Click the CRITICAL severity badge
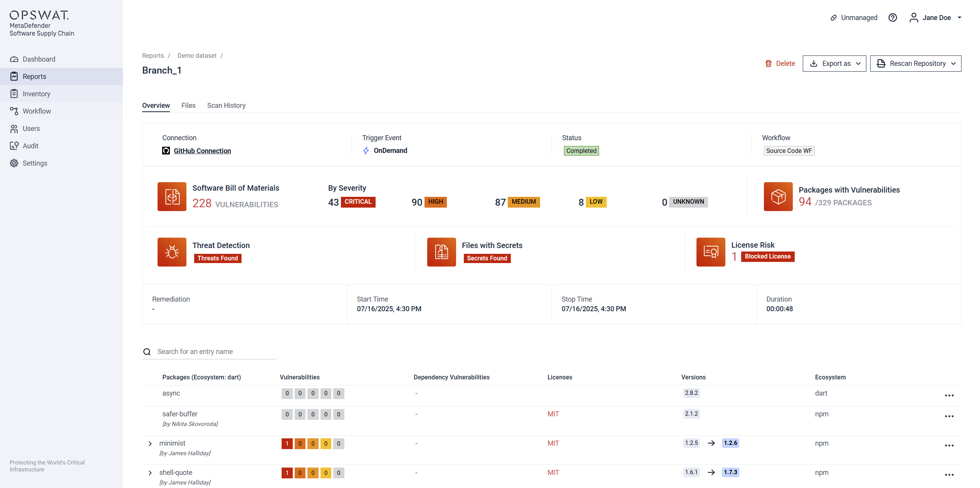Viewport: 980px width, 488px height. [x=358, y=202]
